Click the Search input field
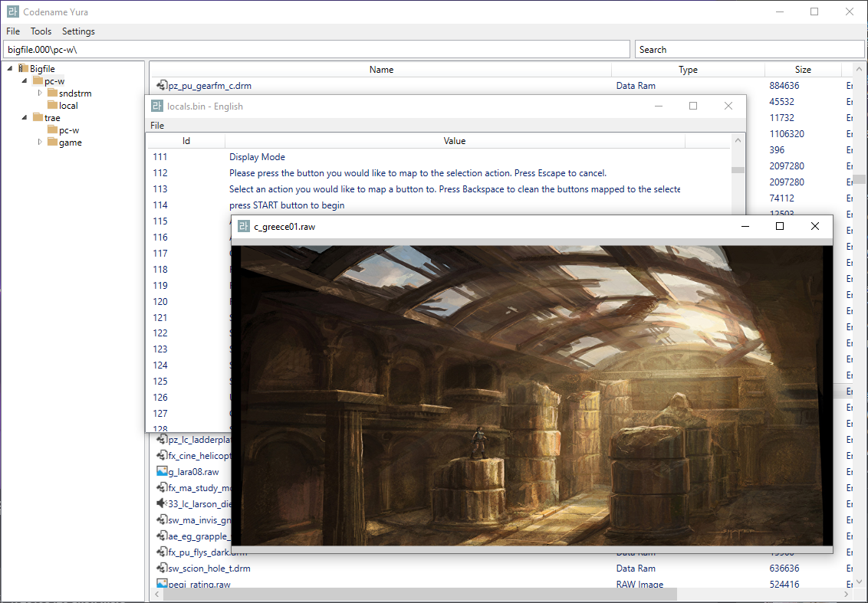The image size is (868, 603). (750, 50)
